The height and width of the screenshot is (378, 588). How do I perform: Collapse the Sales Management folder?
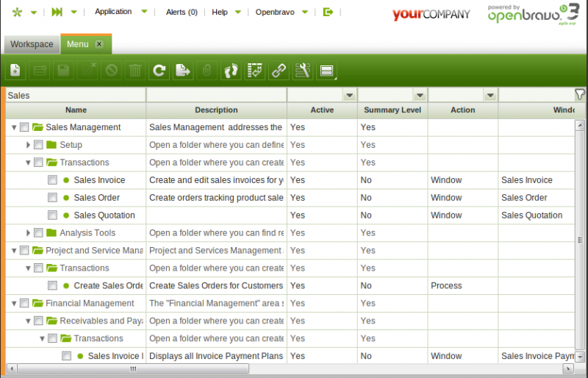tap(14, 127)
